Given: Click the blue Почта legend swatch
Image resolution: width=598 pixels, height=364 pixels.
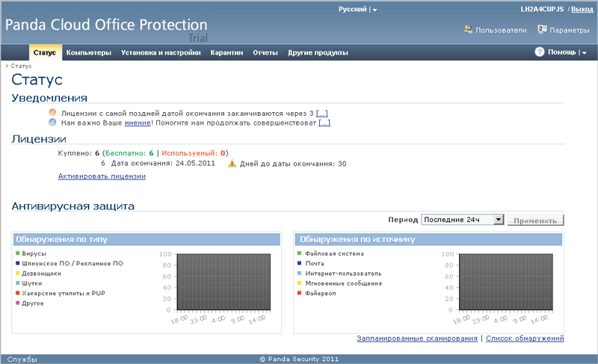Looking at the screenshot, I should point(300,263).
